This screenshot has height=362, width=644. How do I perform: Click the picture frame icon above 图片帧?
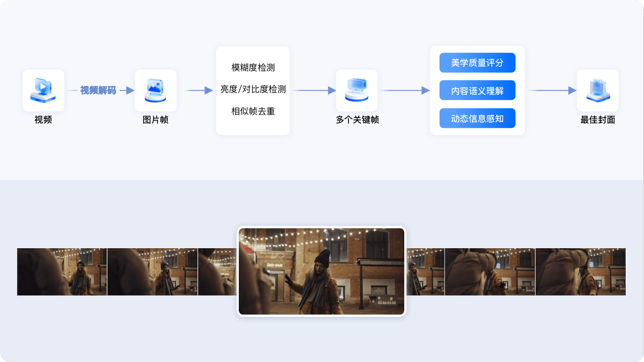156,90
